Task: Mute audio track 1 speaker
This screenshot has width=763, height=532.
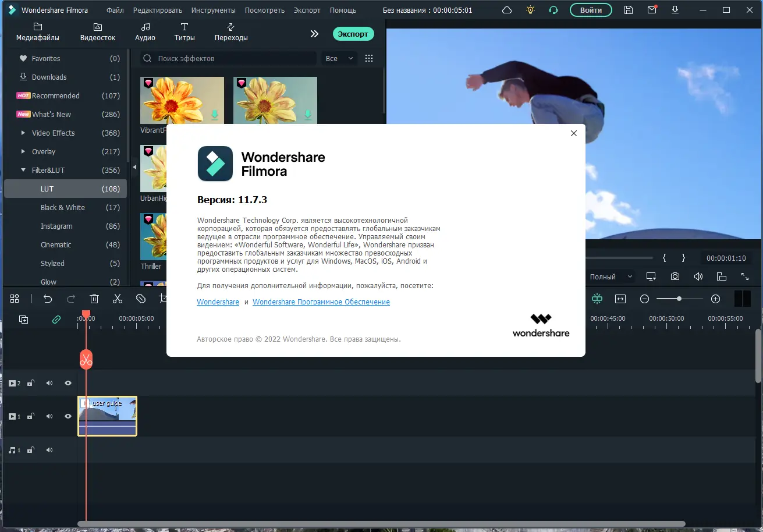Action: 49,450
